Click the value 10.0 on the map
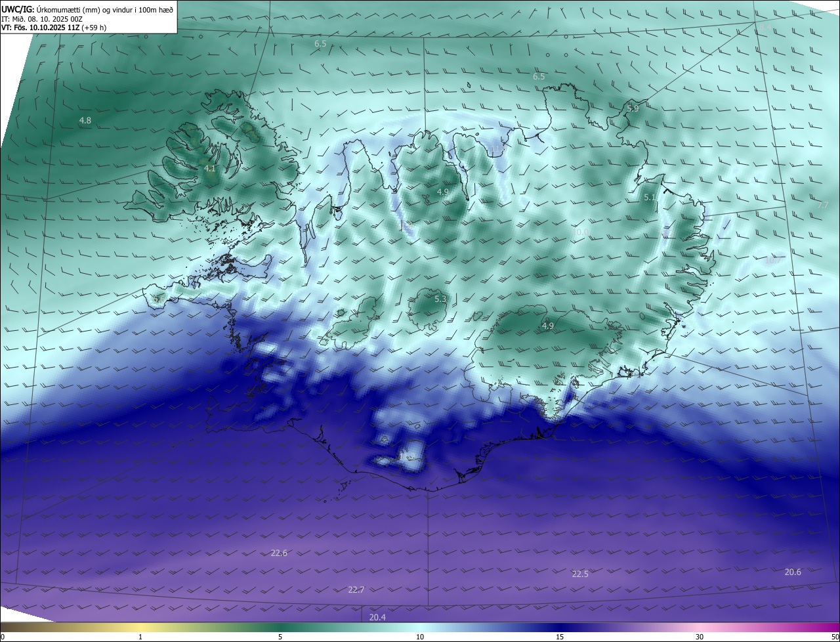 tap(581, 232)
